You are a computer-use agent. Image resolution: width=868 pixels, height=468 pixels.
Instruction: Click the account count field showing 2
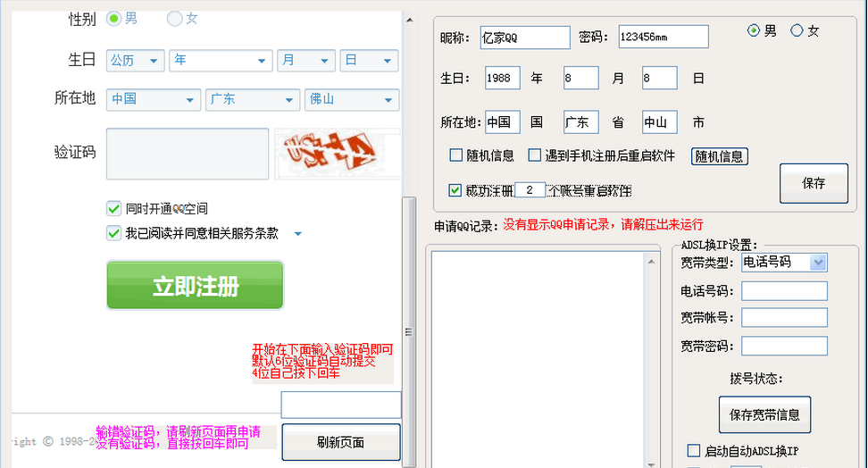(530, 190)
